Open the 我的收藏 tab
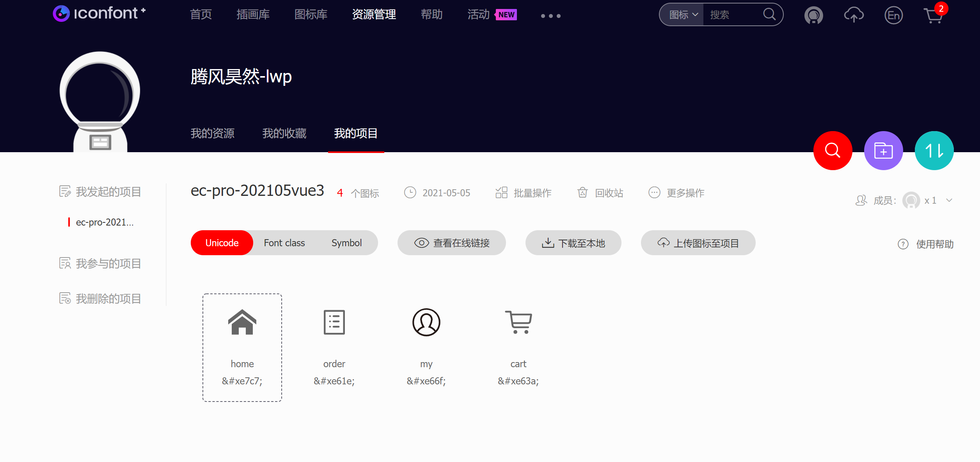980x462 pixels. click(284, 133)
